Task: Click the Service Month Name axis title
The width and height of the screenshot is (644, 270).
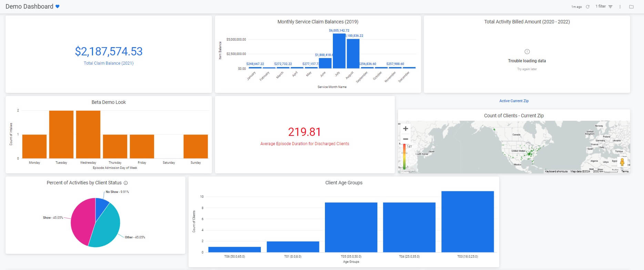Action: click(332, 87)
